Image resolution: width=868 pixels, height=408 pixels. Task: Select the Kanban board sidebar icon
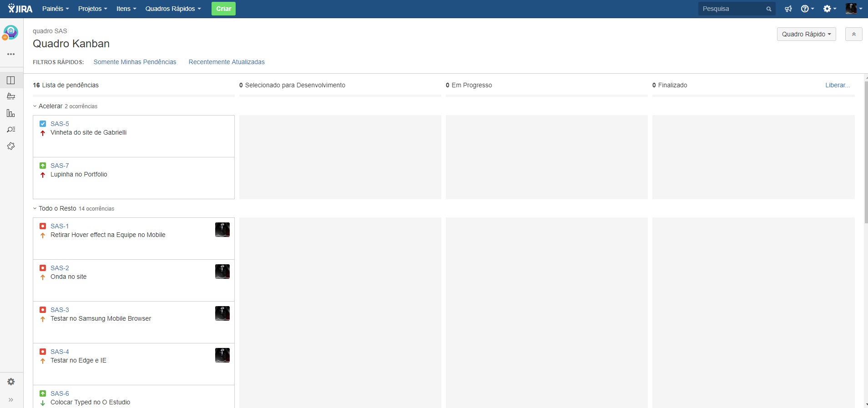click(11, 81)
